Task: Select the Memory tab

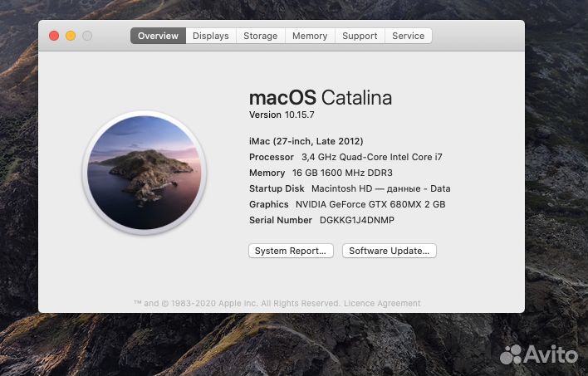Action: point(310,36)
